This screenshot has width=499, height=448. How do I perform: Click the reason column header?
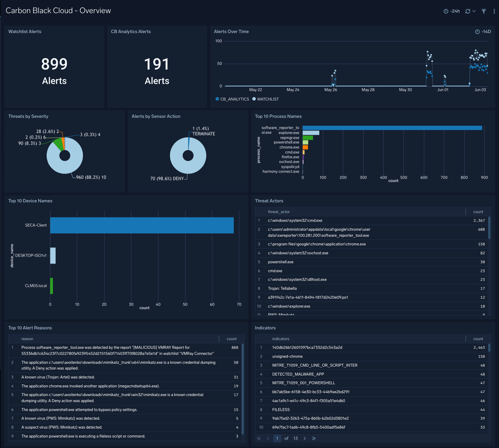(x=27, y=339)
